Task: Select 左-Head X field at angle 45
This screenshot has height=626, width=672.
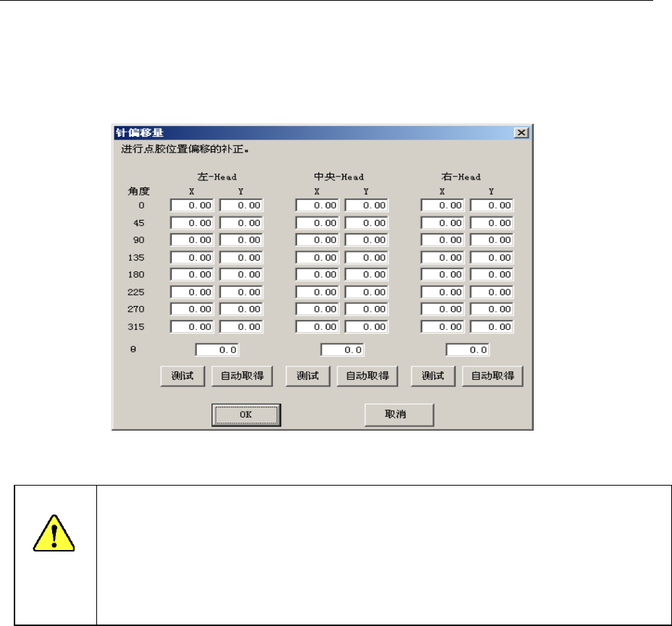Action: 192,223
